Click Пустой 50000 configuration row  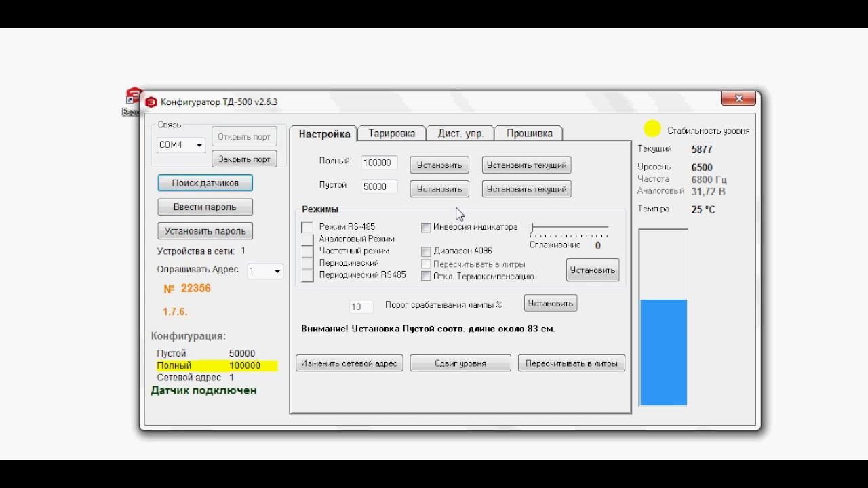point(206,353)
